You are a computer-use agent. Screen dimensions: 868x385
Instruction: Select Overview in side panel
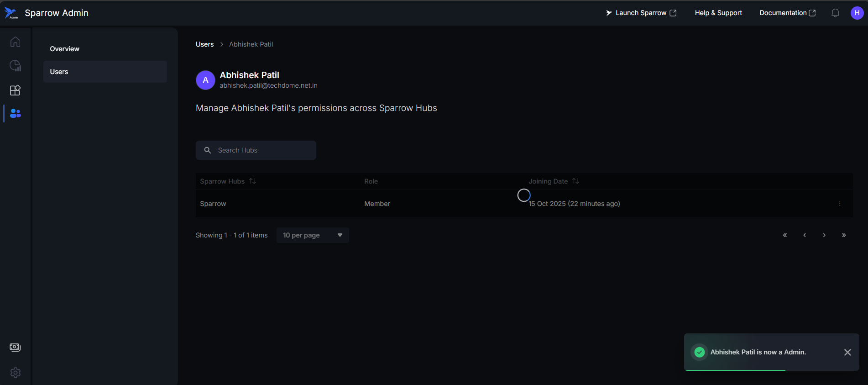coord(64,49)
